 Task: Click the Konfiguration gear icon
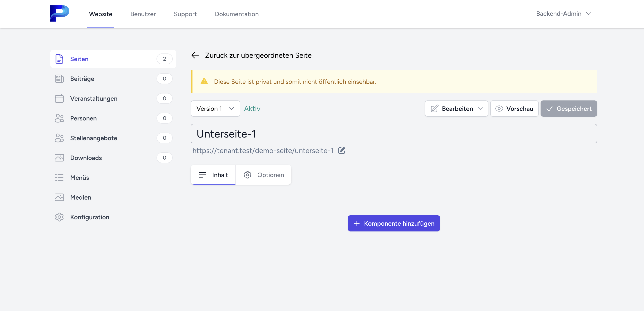click(59, 217)
